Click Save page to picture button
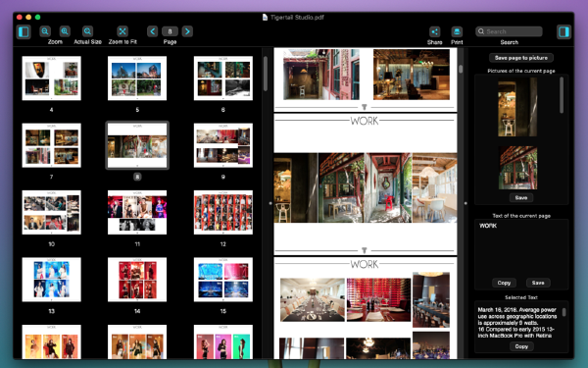Viewport: 588px width, 368px height. pos(521,58)
